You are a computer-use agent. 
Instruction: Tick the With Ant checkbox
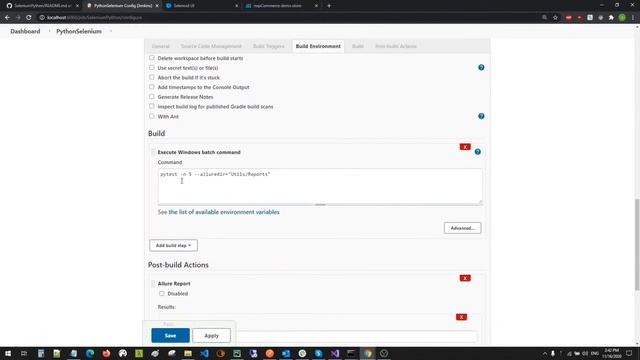[x=152, y=116]
